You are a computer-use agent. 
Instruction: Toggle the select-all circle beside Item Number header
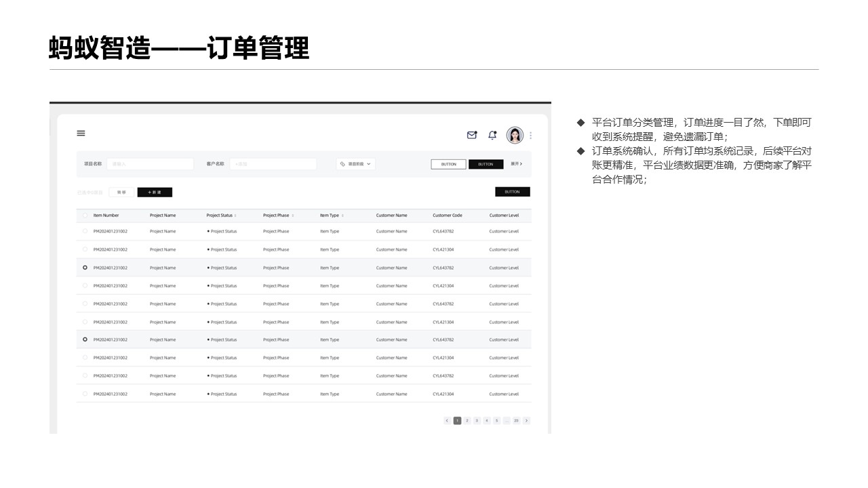tap(85, 216)
